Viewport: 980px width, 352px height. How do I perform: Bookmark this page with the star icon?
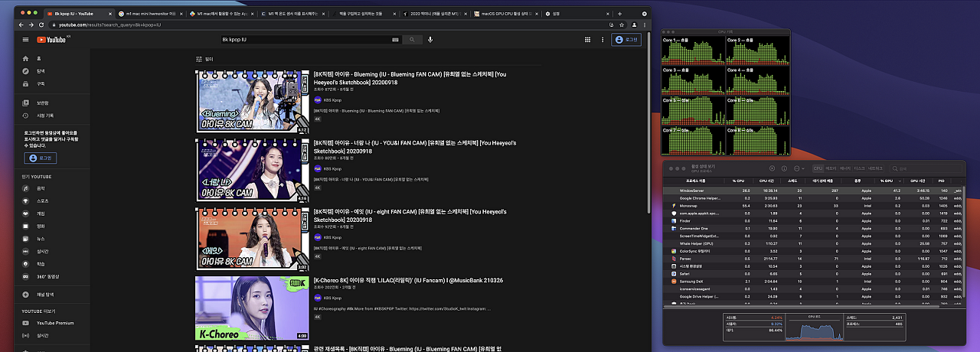pos(622,24)
